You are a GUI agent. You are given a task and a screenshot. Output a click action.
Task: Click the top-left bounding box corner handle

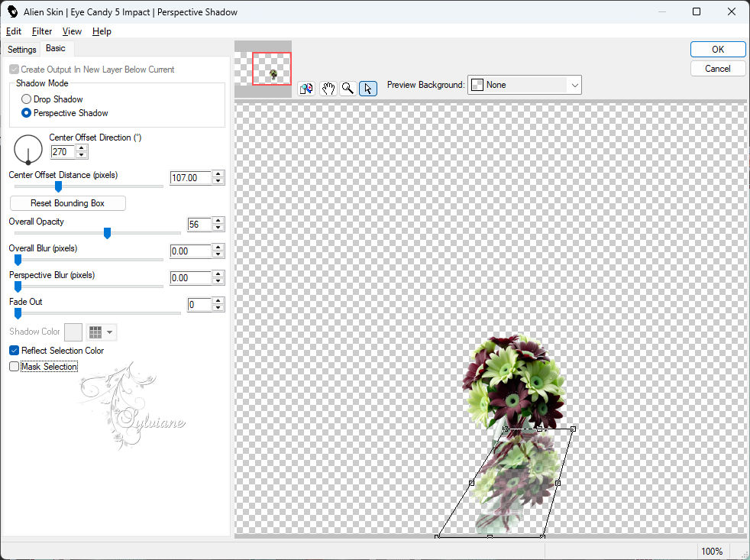point(506,429)
